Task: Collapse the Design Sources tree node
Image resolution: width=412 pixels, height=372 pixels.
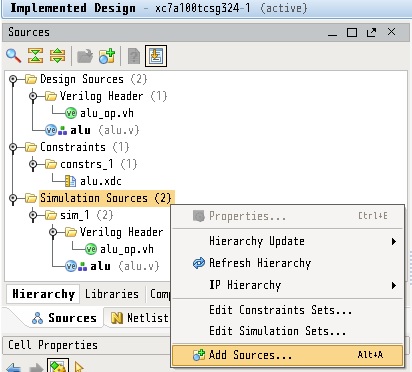Action: 13,79
